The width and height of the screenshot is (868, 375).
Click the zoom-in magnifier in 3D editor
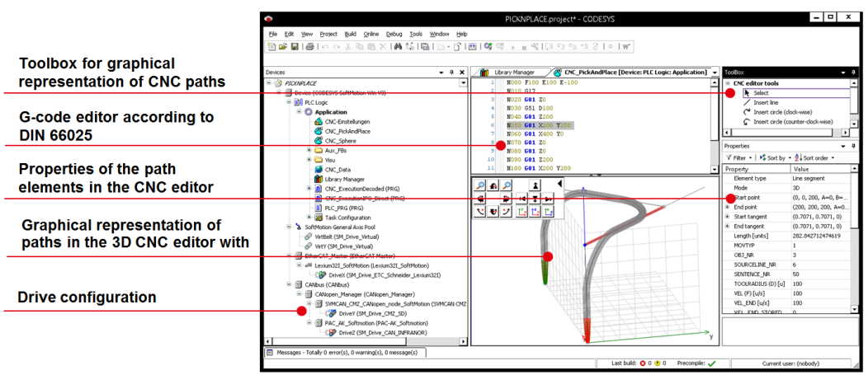click(480, 185)
